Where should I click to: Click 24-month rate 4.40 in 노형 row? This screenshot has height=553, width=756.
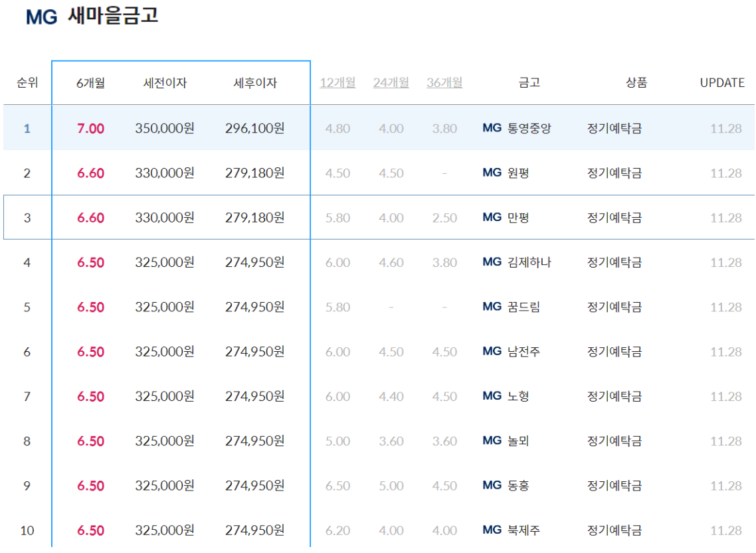click(x=391, y=396)
